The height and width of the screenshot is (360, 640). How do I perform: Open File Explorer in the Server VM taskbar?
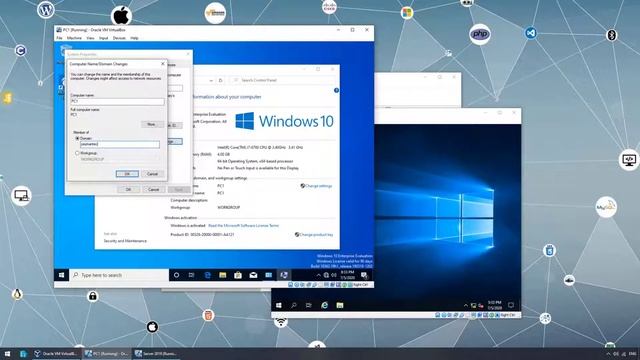[x=340, y=305]
